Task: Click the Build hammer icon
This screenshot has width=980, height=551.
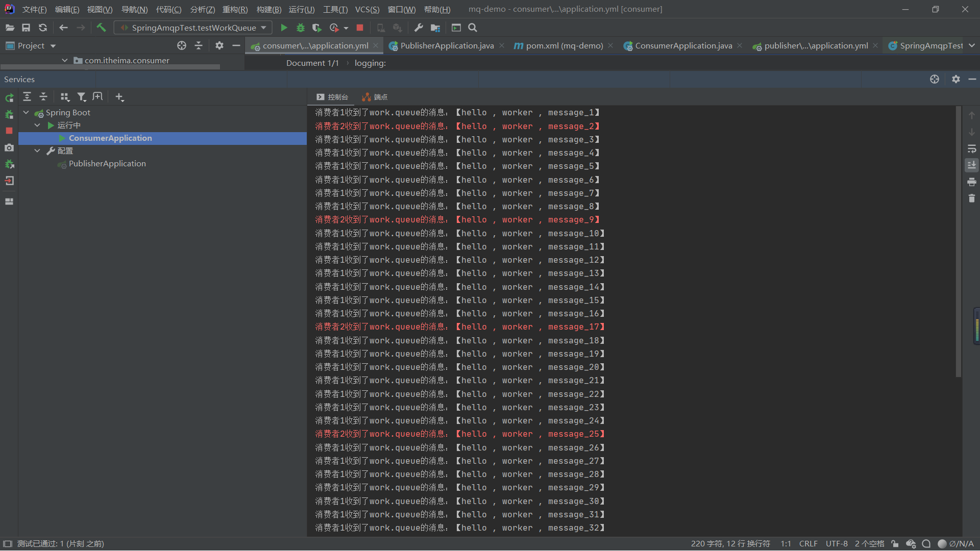Action: 101,28
